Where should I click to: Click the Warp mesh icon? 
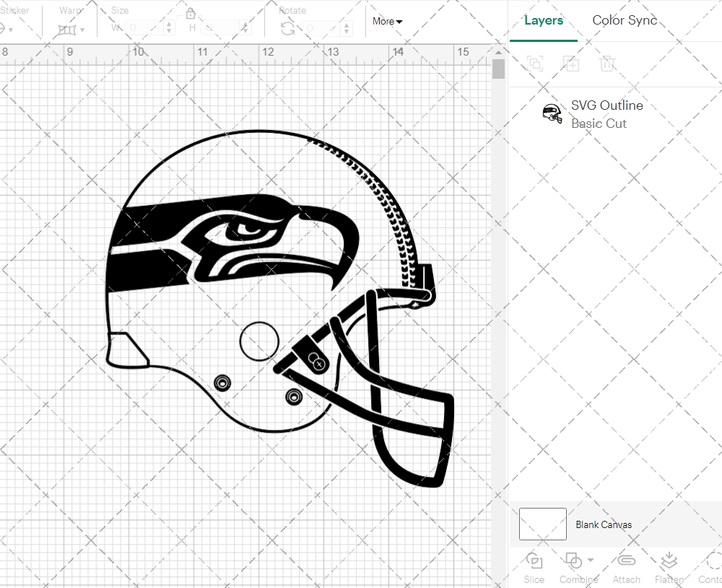click(66, 30)
